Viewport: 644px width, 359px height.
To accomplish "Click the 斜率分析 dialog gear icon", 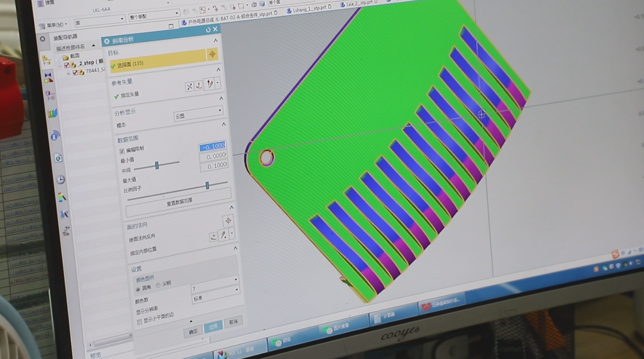I will [107, 41].
